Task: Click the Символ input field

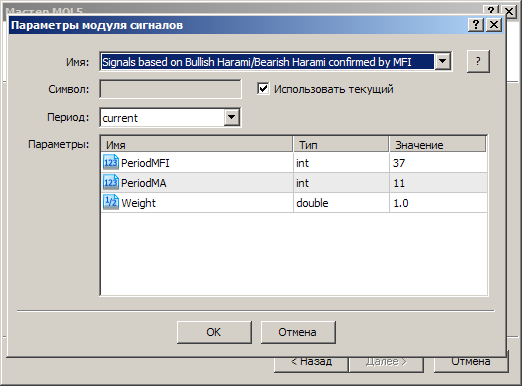Action: [170, 89]
